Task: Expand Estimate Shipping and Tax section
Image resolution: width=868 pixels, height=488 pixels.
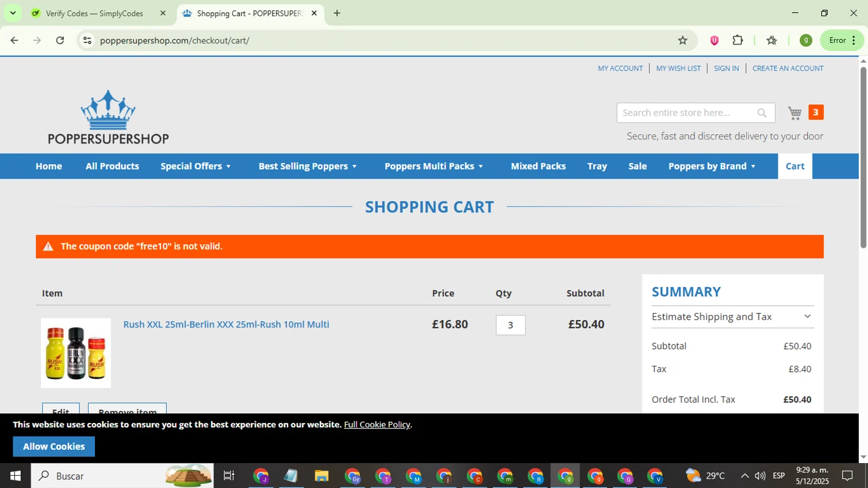Action: (x=733, y=317)
